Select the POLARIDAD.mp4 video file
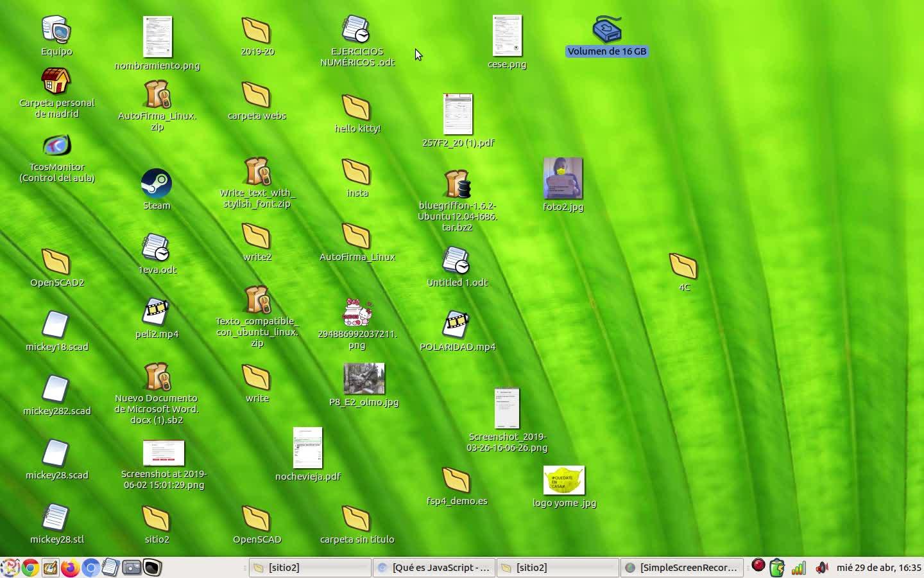This screenshot has height=578, width=924. [456, 326]
